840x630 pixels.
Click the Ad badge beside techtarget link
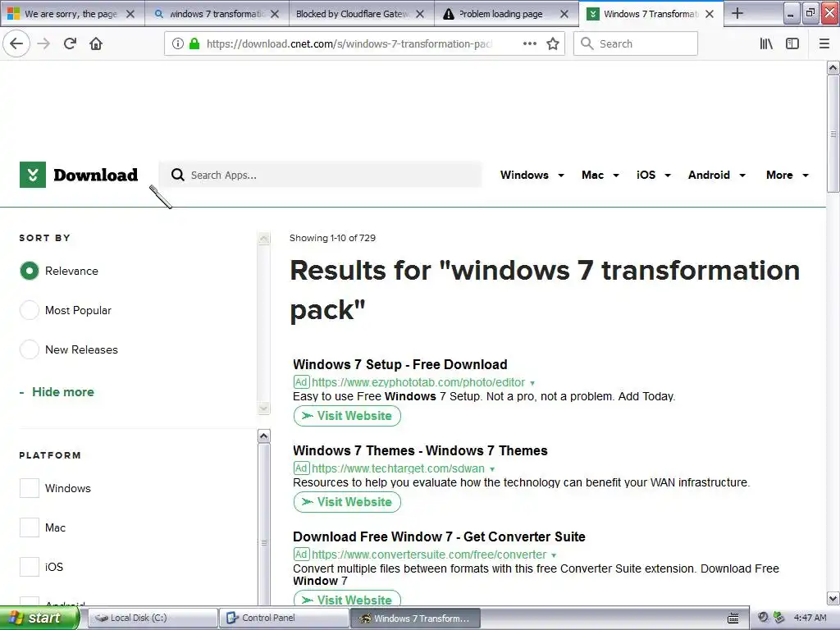(x=301, y=468)
